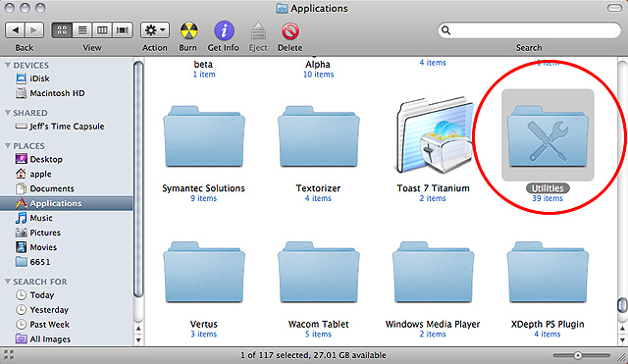Click the Delete toolbar icon
Image resolution: width=628 pixels, height=364 pixels.
point(290,30)
